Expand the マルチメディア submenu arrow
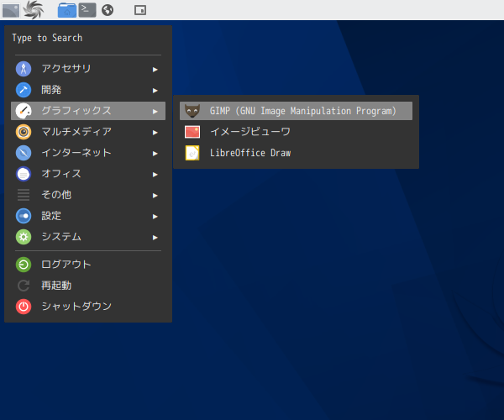This screenshot has height=420, width=504. [x=155, y=133]
